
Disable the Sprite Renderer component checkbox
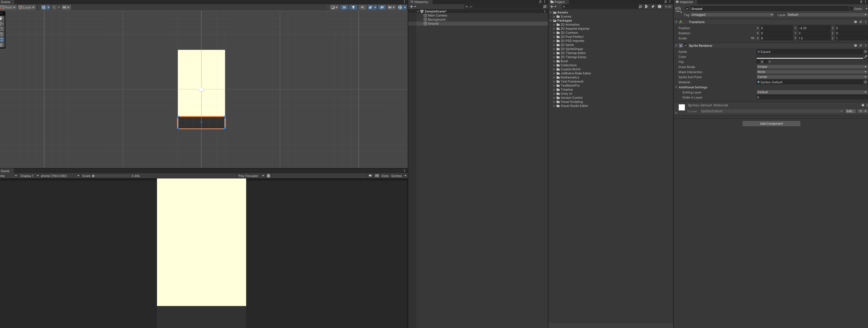pyautogui.click(x=686, y=45)
